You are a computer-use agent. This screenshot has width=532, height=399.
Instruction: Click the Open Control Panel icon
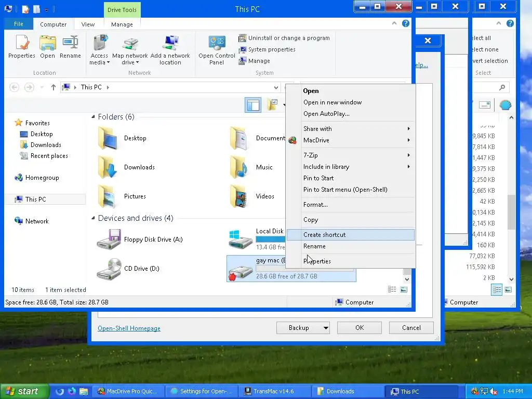coord(217,50)
